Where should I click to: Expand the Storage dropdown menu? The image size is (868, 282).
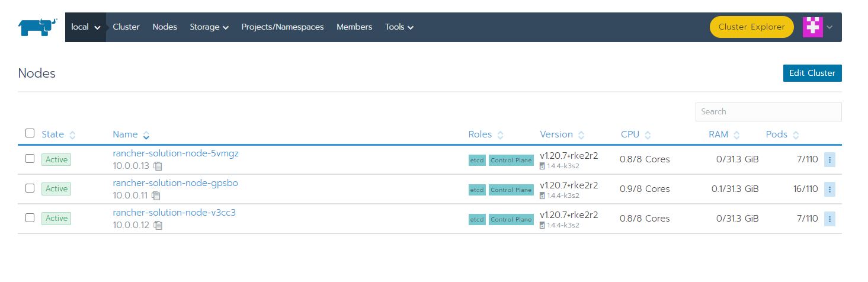pyautogui.click(x=209, y=27)
